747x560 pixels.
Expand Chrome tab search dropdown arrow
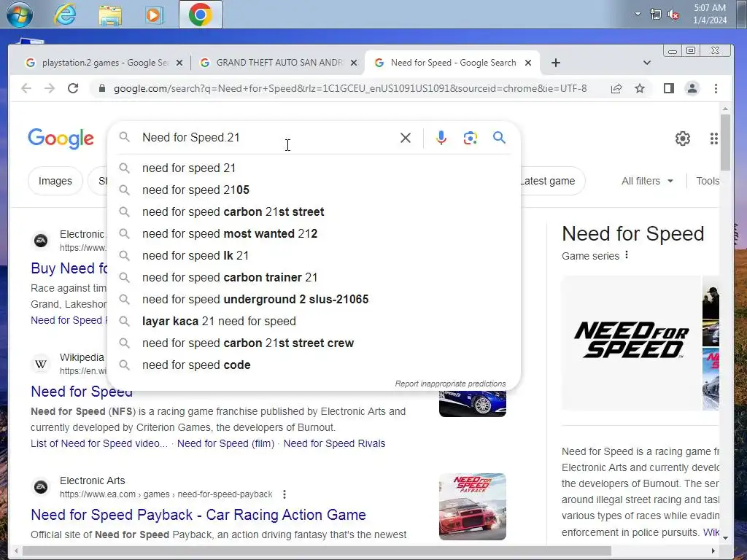[646, 63]
